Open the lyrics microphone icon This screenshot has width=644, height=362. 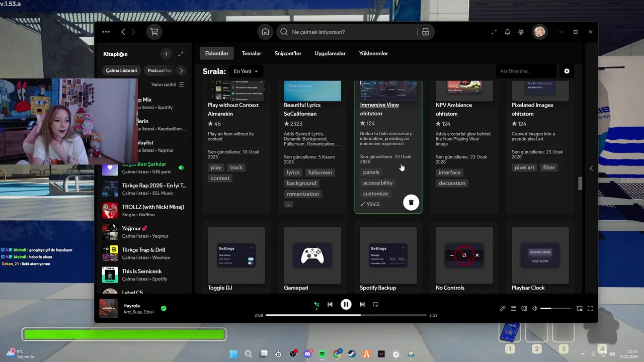503,308
